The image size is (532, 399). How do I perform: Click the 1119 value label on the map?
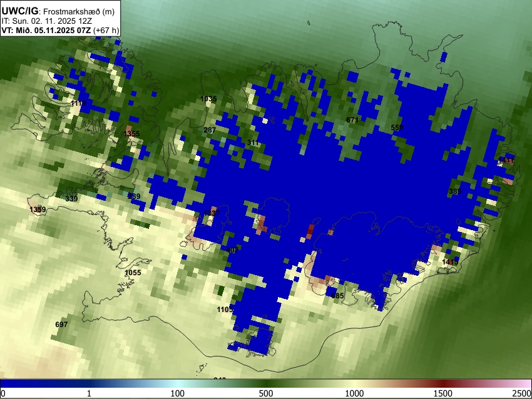78,103
